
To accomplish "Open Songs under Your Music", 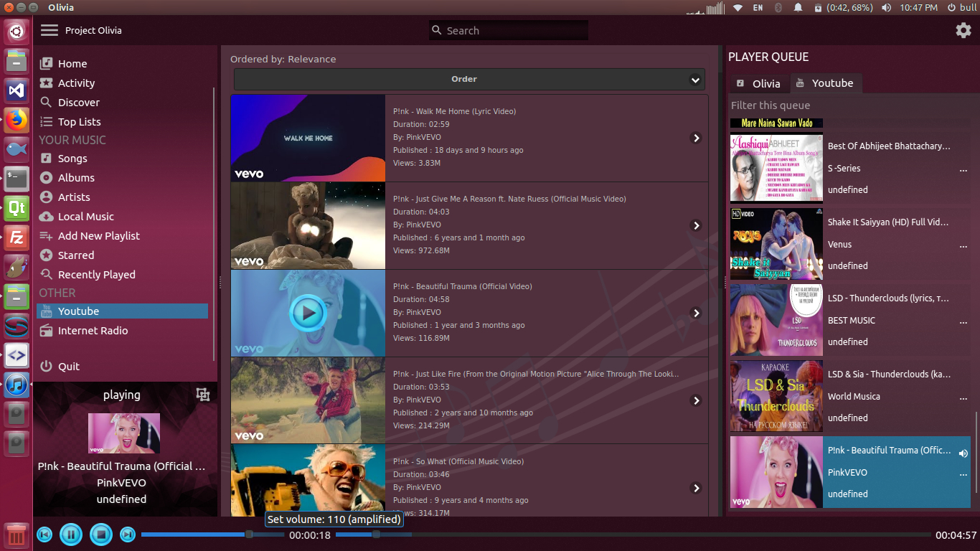I will pos(123,159).
